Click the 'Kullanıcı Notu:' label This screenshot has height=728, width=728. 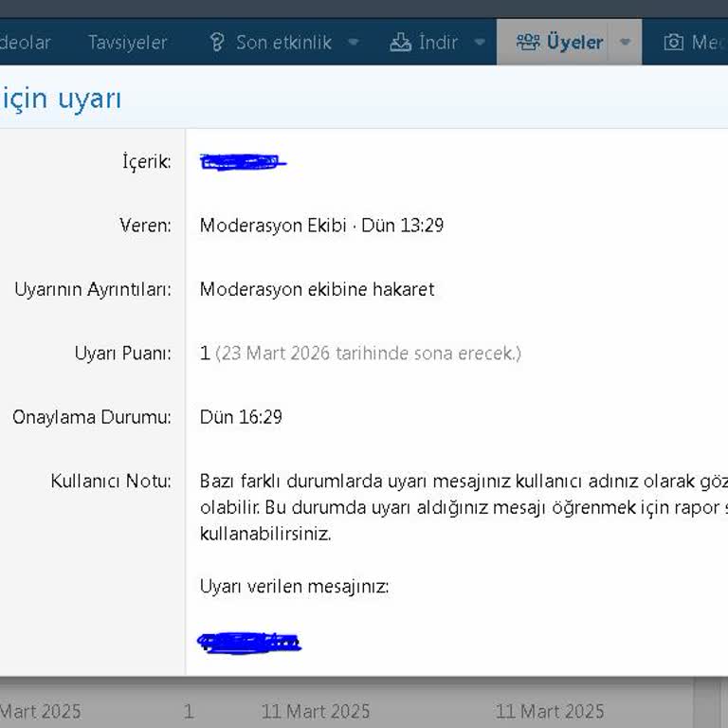pyautogui.click(x=111, y=481)
